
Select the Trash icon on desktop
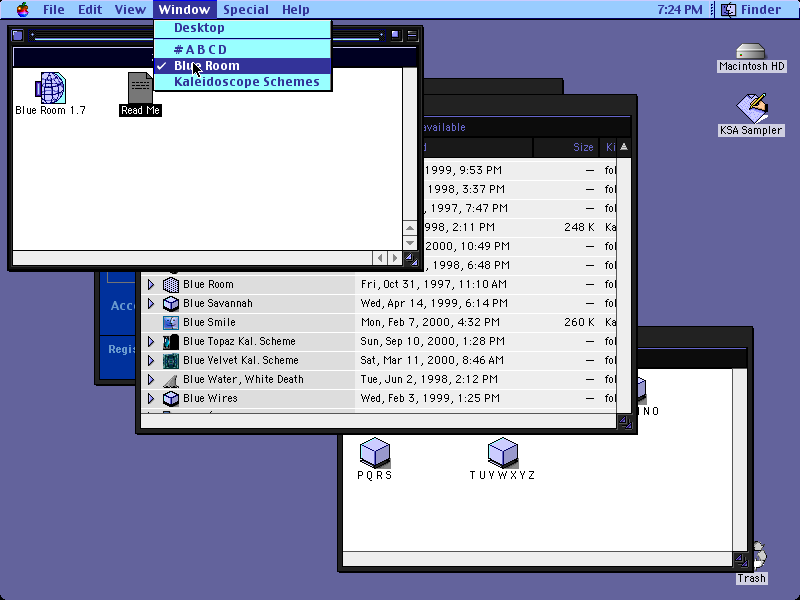759,555
